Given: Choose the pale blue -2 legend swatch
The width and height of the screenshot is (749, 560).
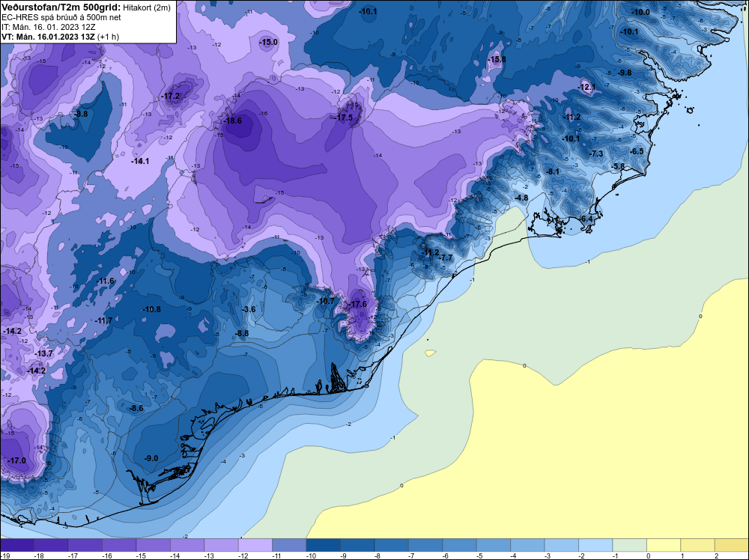Looking at the screenshot, I should [x=595, y=545].
